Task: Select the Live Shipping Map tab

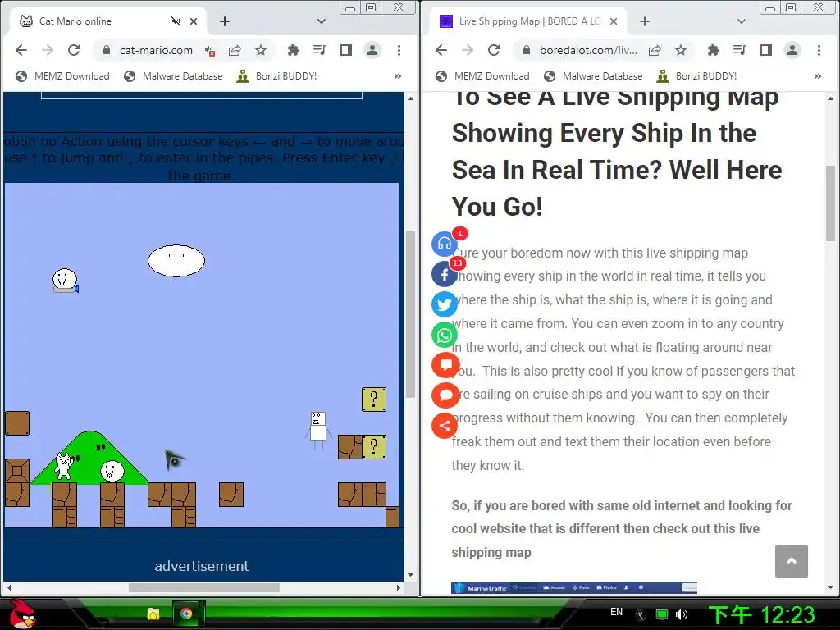Action: [x=527, y=21]
